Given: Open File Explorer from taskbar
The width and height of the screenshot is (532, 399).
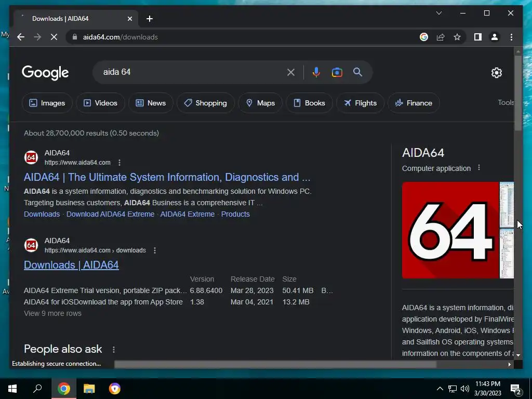Looking at the screenshot, I should (89, 389).
